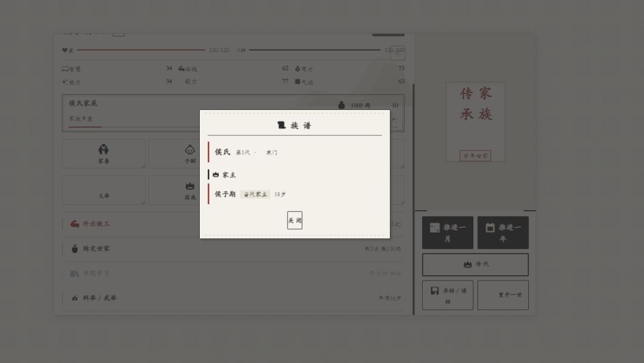Click the red health bar reading 120/120
Viewport: 644px width, 363px height.
tap(141, 50)
